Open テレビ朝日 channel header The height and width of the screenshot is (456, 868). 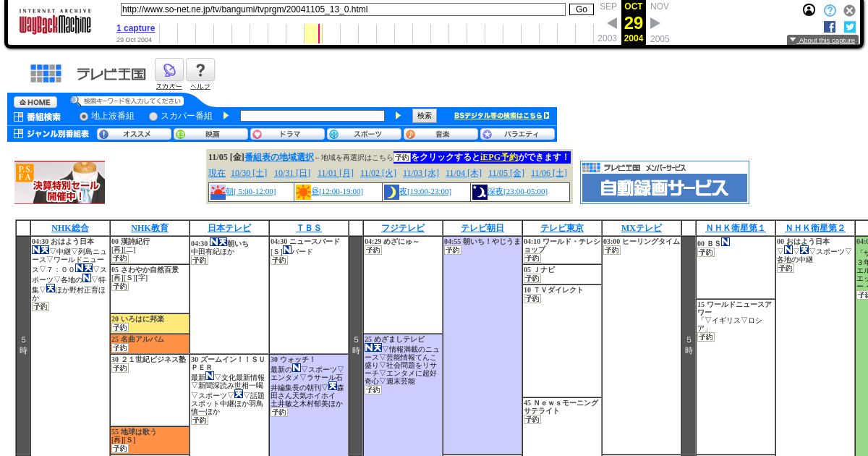tap(482, 228)
